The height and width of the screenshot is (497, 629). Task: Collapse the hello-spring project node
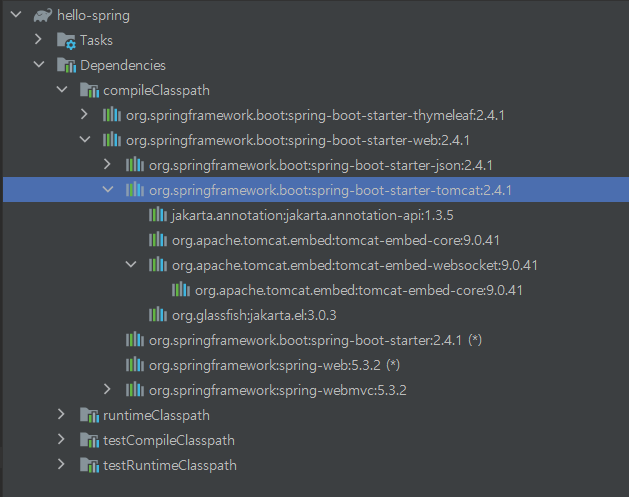coord(16,15)
